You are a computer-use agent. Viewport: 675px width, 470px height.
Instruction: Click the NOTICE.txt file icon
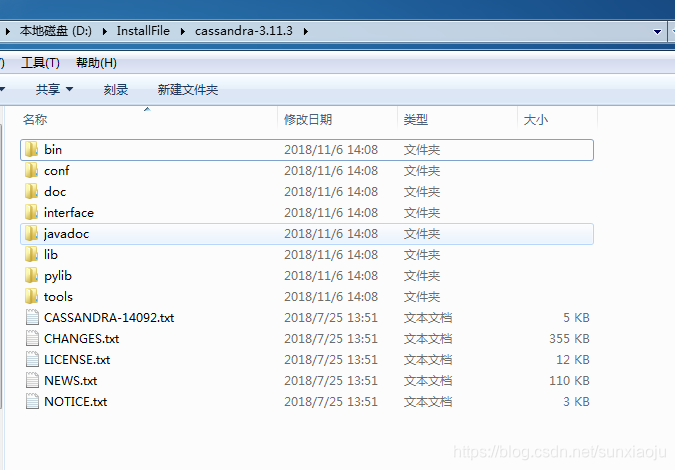(32, 402)
